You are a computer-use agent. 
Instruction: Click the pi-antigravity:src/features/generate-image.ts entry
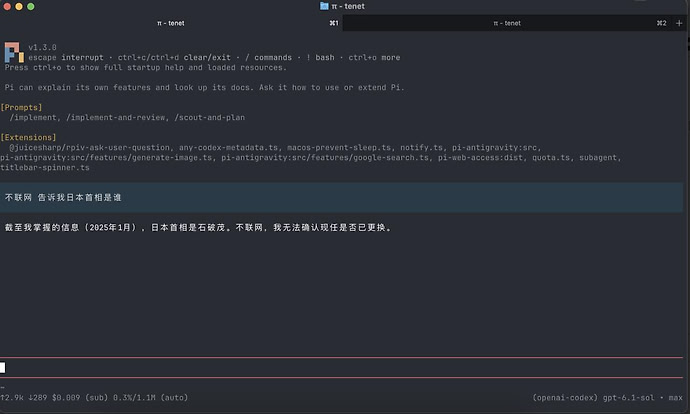click(106, 158)
